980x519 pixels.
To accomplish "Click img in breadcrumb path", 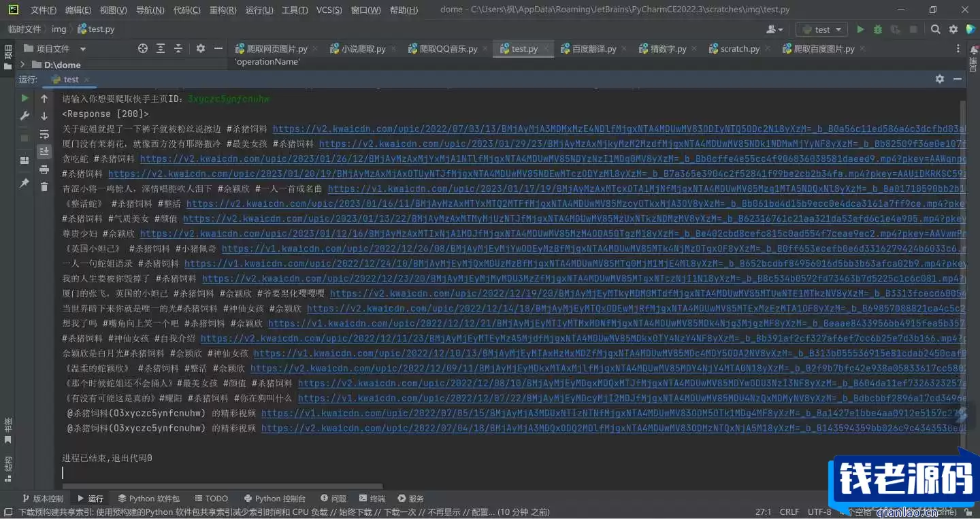I will point(59,29).
